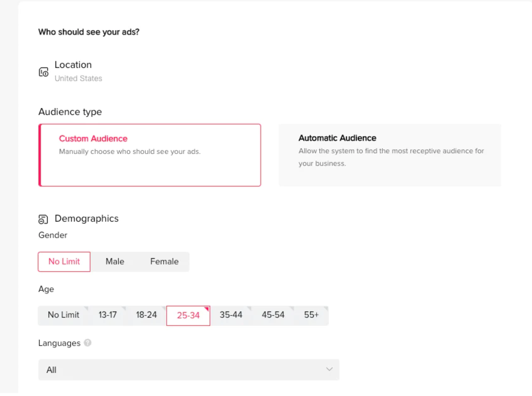Click the Location heading
Image resolution: width=532 pixels, height=396 pixels.
pos(73,65)
